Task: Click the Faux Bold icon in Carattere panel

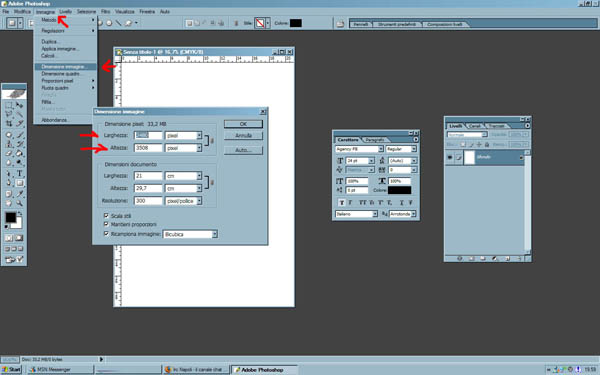Action: pyautogui.click(x=341, y=202)
